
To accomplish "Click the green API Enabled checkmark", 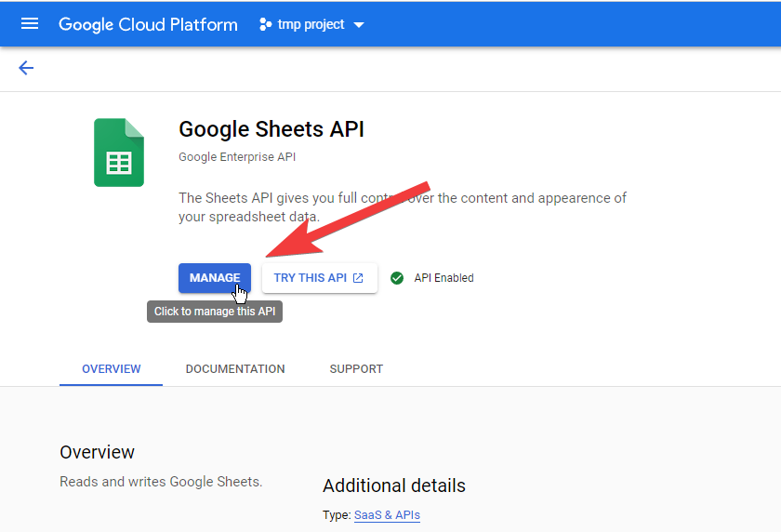I will tap(397, 278).
